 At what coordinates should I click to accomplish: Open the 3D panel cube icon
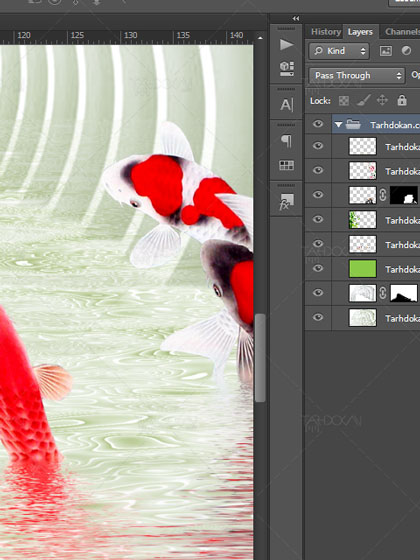pyautogui.click(x=286, y=68)
